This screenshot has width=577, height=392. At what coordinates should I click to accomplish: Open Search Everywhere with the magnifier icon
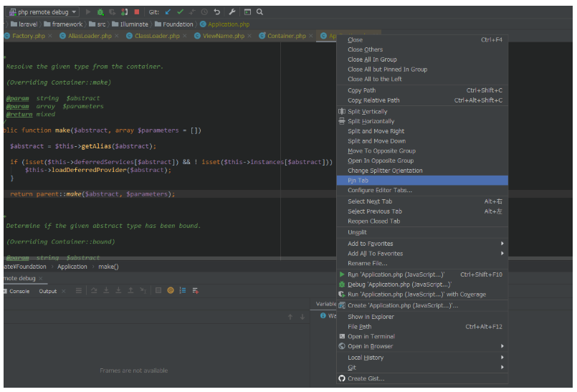[x=259, y=11]
